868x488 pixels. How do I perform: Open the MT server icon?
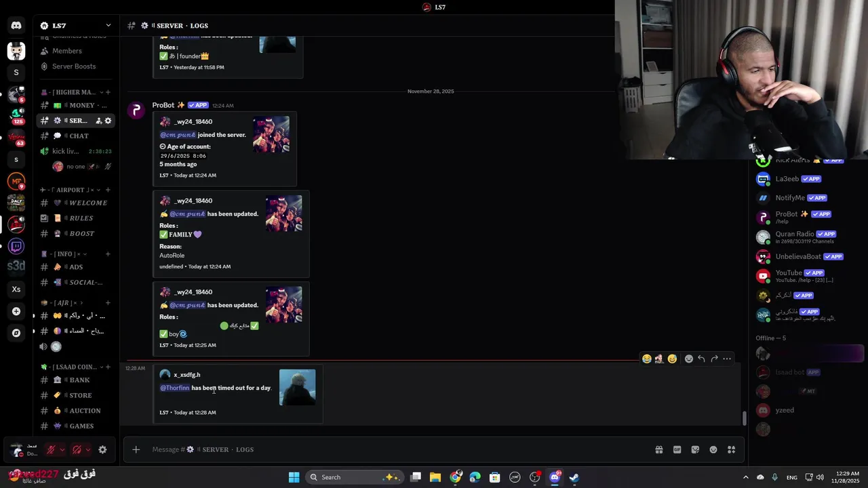(x=16, y=181)
